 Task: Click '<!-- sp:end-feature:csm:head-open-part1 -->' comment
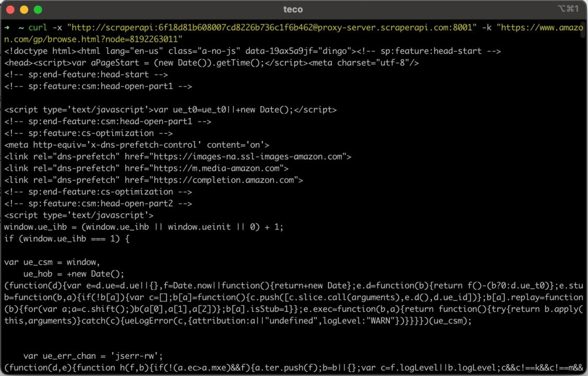[107, 121]
